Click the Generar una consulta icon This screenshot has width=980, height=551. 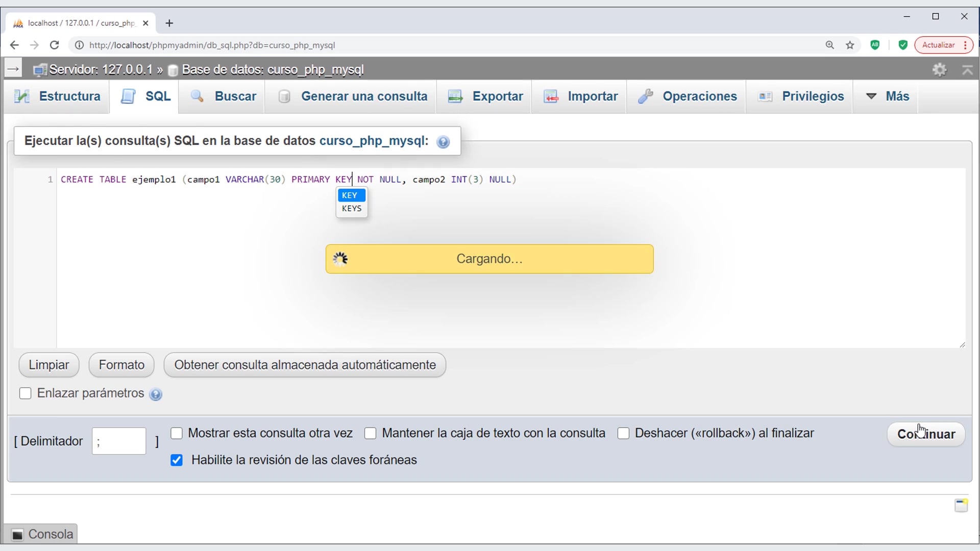pos(284,96)
